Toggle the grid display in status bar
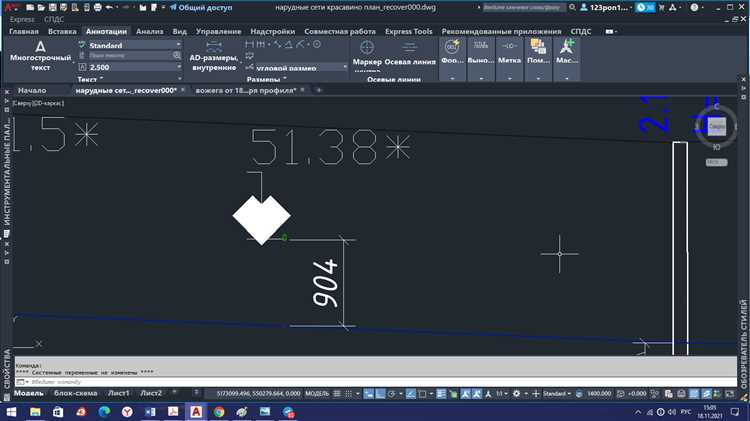The height and width of the screenshot is (421, 750). [337, 394]
